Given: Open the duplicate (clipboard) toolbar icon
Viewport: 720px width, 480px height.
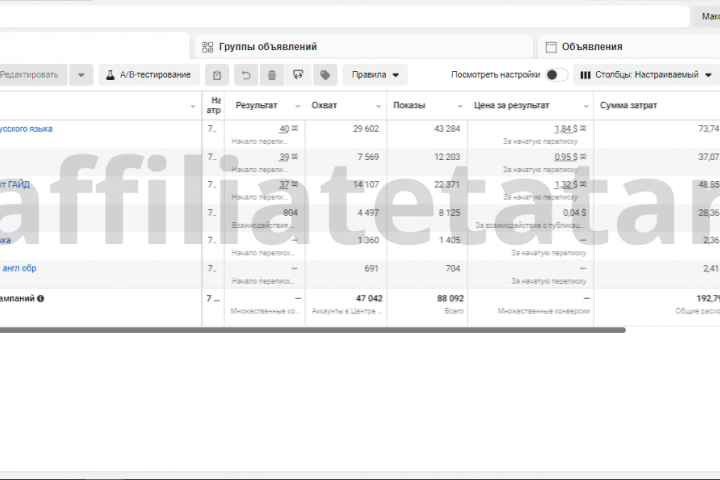Looking at the screenshot, I should pos(217,75).
